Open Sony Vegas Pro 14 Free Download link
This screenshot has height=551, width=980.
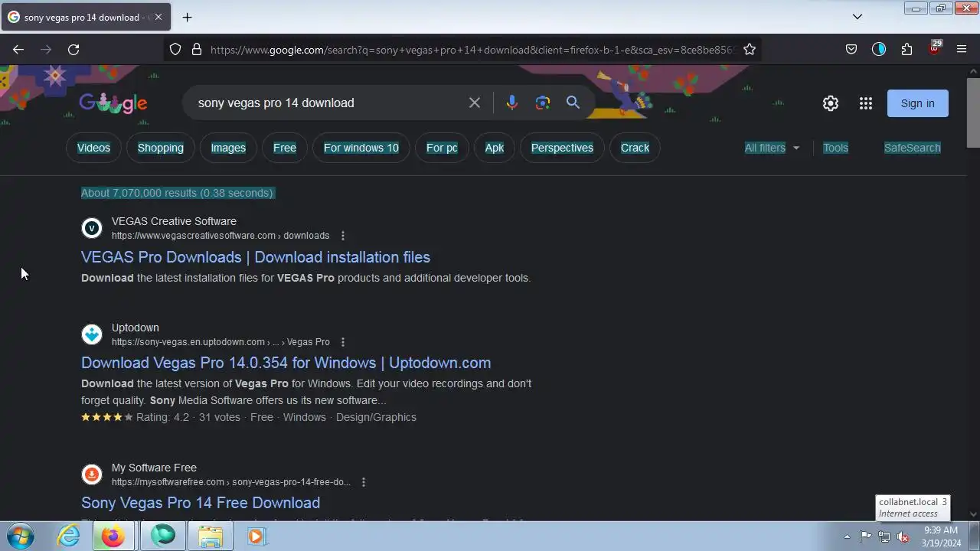(201, 503)
